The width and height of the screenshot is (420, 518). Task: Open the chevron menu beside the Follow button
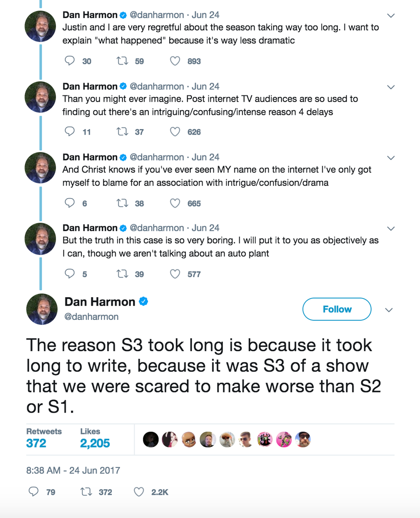coord(389,310)
